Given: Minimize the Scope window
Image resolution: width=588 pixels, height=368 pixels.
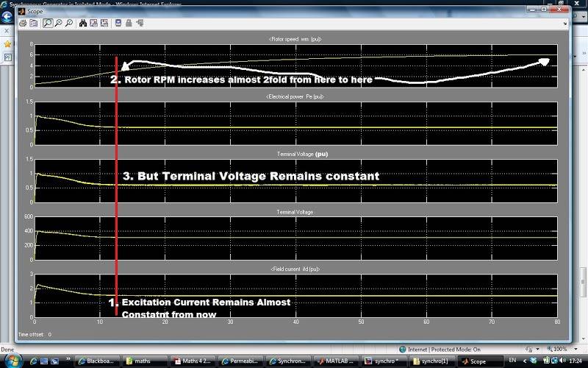Looking at the screenshot, I should click(x=532, y=9).
